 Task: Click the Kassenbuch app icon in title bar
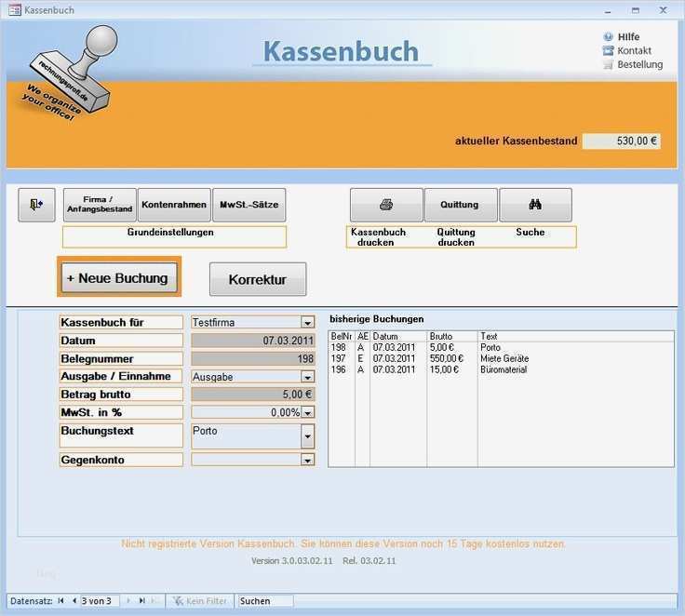coord(14,9)
